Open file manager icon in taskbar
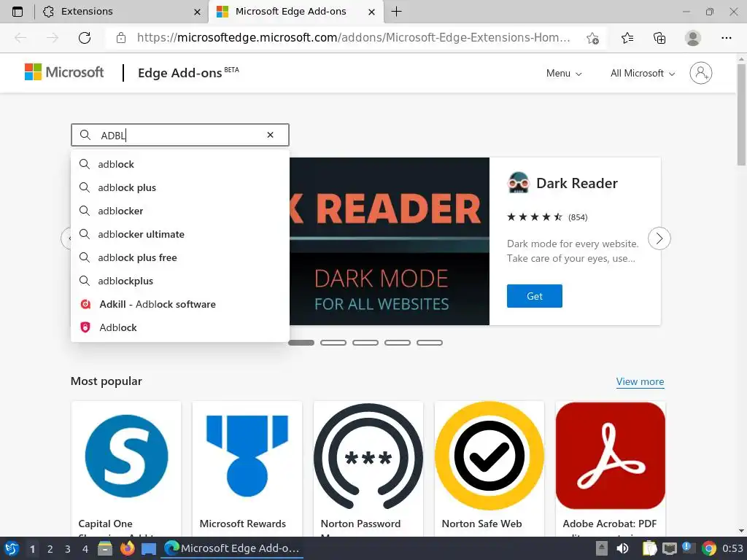Image resolution: width=747 pixels, height=560 pixels. 105,548
